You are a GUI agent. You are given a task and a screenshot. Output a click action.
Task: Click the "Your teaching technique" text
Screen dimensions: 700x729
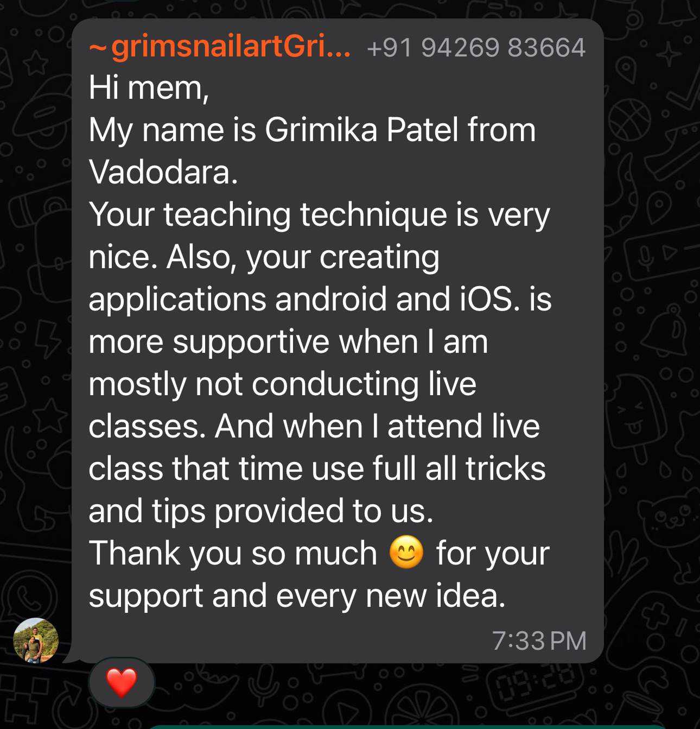268,215
